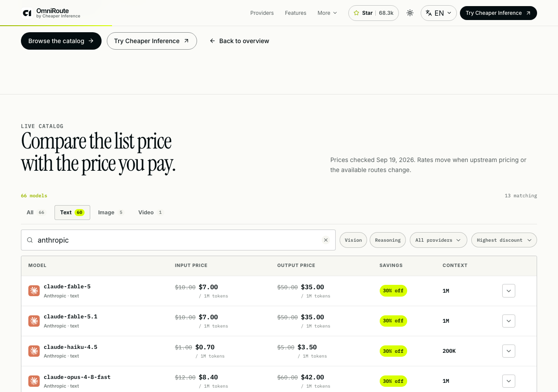
Task: Click the claude-haiku-4.5 Anthropic logo icon
Action: [34, 351]
